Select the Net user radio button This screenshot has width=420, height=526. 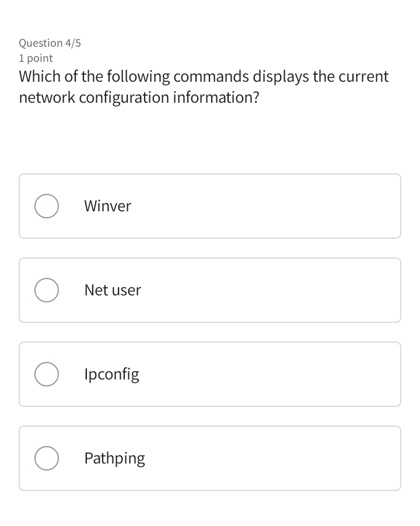pyautogui.click(x=47, y=290)
